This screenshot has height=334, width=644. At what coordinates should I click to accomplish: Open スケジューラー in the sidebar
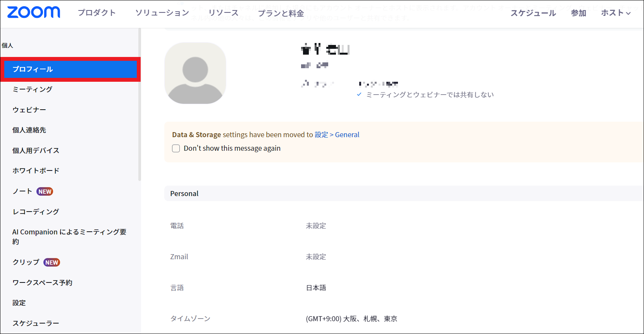pos(36,324)
